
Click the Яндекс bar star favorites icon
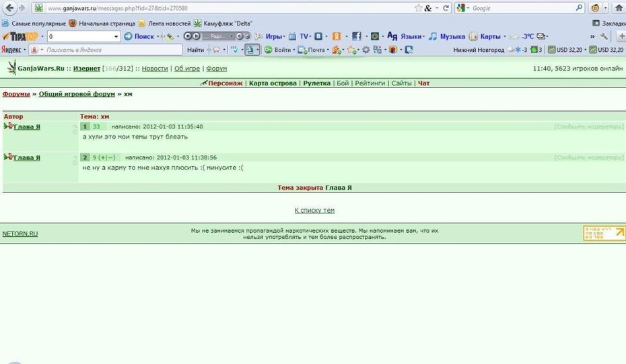coord(351,50)
